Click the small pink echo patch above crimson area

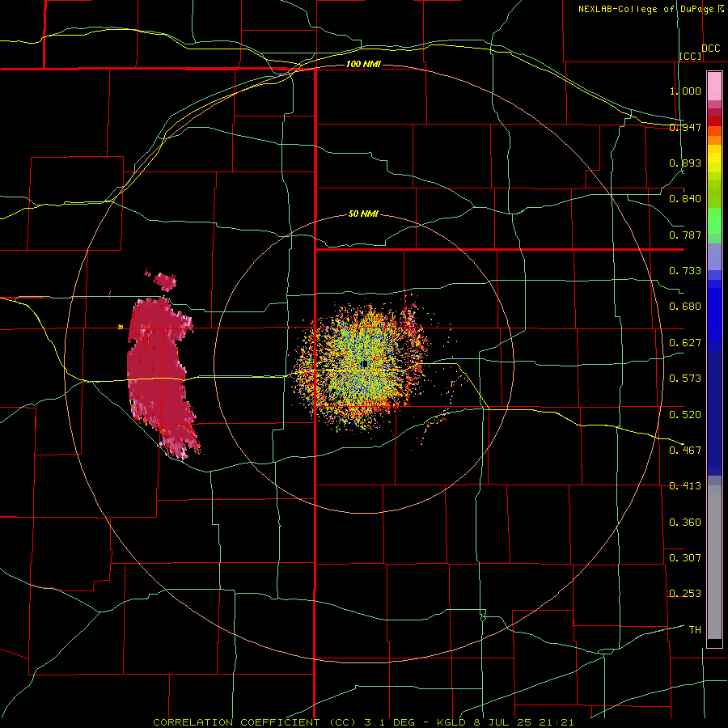(x=163, y=281)
